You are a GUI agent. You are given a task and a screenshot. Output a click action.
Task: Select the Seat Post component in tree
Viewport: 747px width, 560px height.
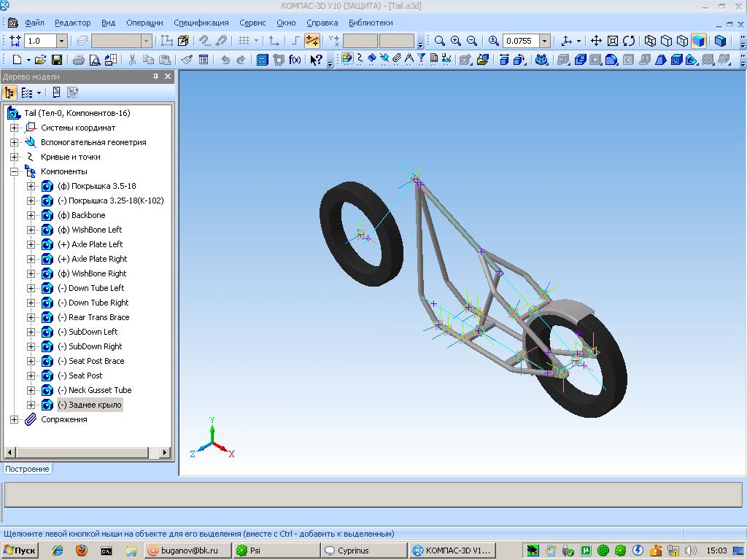pyautogui.click(x=85, y=376)
